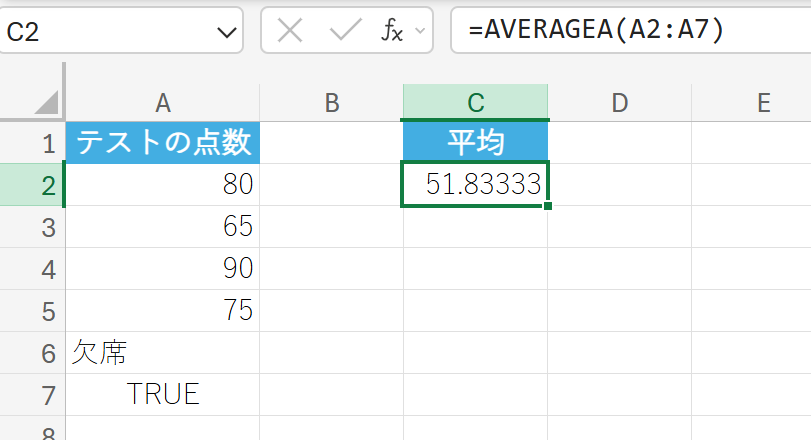Select column B header
This screenshot has width=811, height=440.
click(x=331, y=102)
